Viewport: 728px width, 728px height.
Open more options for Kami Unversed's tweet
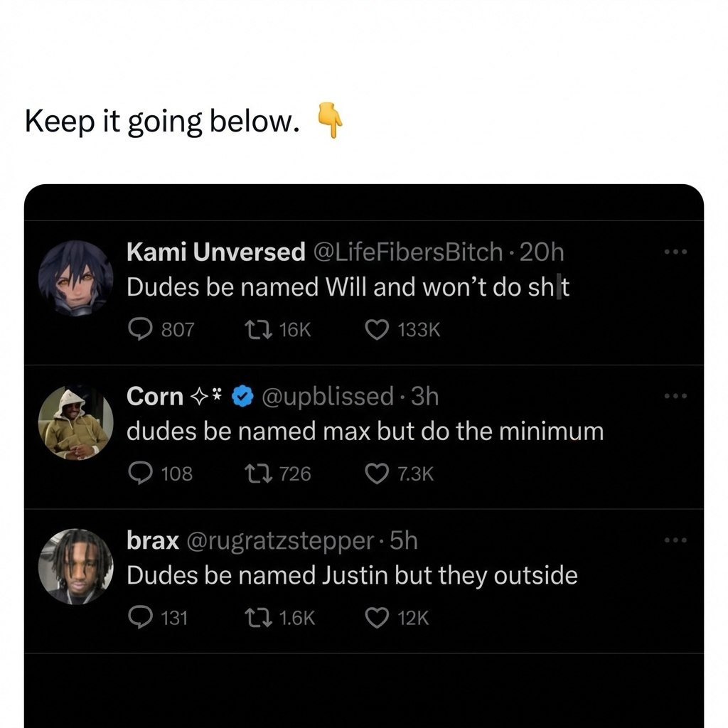coord(676,252)
